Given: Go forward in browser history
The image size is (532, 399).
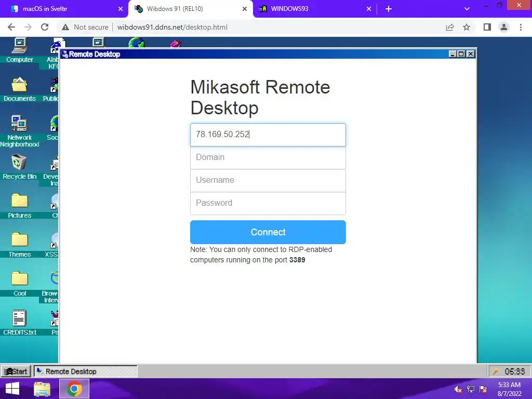Looking at the screenshot, I should pos(28,27).
